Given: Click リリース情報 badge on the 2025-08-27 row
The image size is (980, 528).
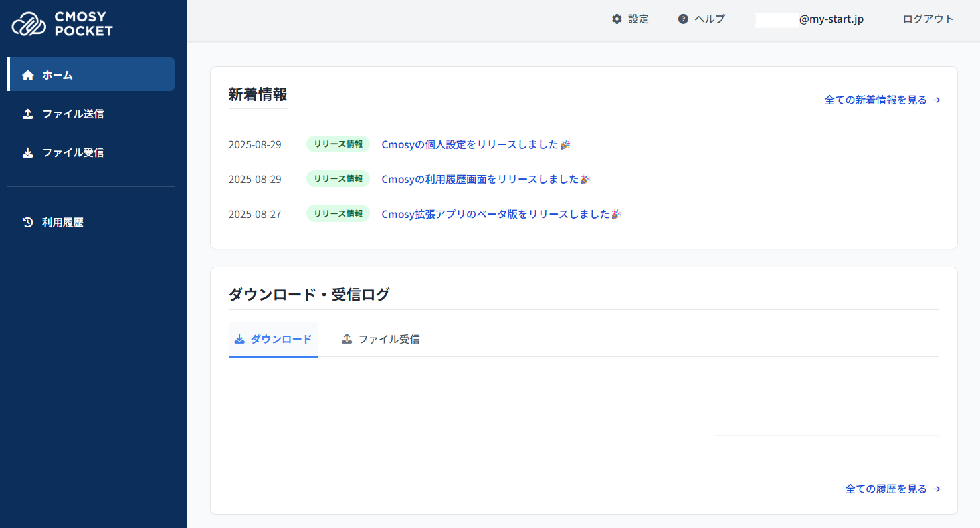Looking at the screenshot, I should point(338,214).
